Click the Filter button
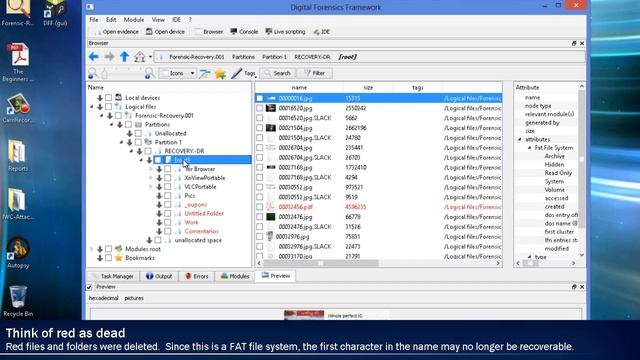Image resolution: width=640 pixels, height=360 pixels. (x=314, y=73)
